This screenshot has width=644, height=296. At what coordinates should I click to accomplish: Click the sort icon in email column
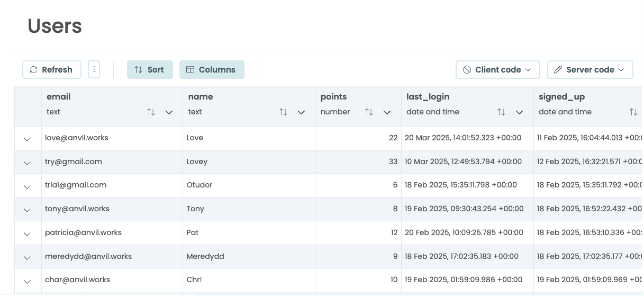click(x=151, y=112)
